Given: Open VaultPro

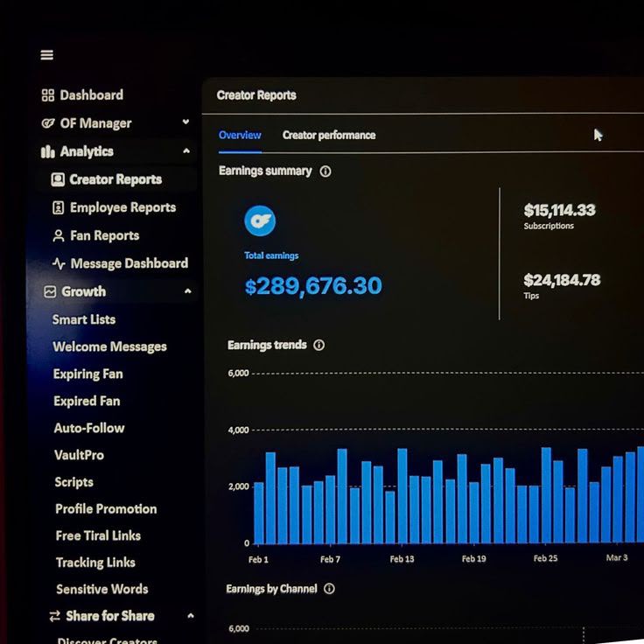Looking at the screenshot, I should [x=80, y=455].
